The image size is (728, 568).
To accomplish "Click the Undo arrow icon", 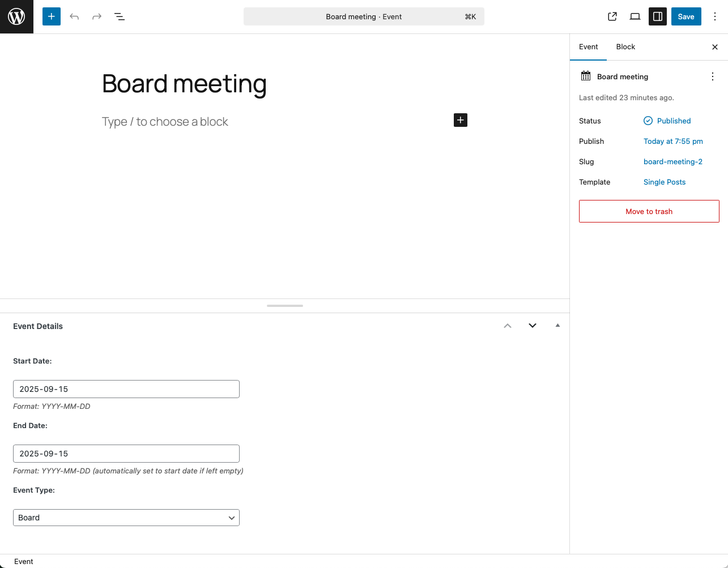I will coord(74,16).
